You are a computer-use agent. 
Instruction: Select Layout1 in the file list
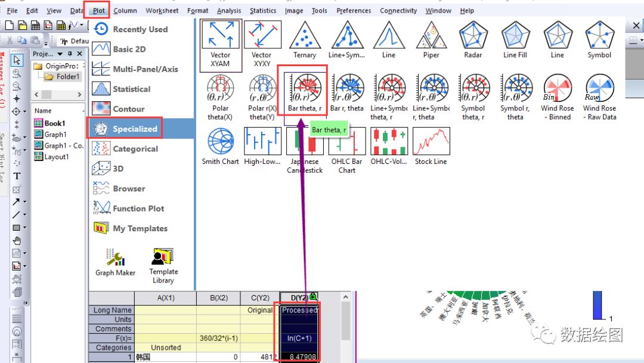point(52,156)
